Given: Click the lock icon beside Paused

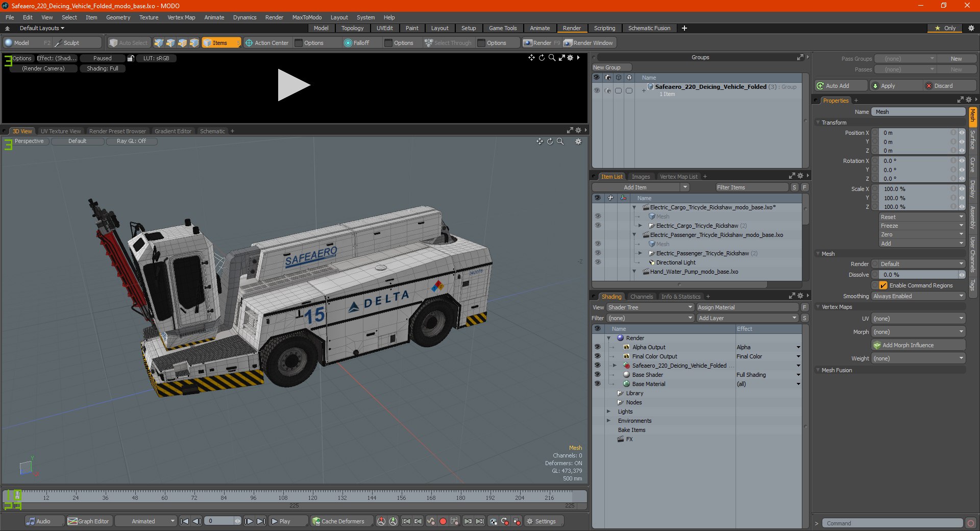Looking at the screenshot, I should pos(131,58).
